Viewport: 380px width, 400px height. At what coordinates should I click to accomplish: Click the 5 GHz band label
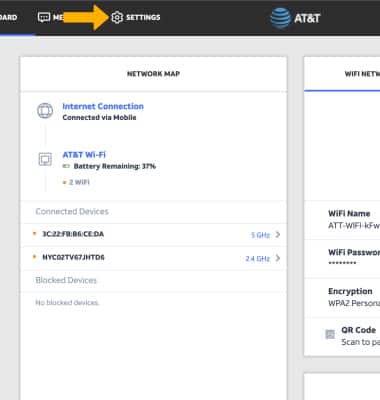click(x=260, y=235)
